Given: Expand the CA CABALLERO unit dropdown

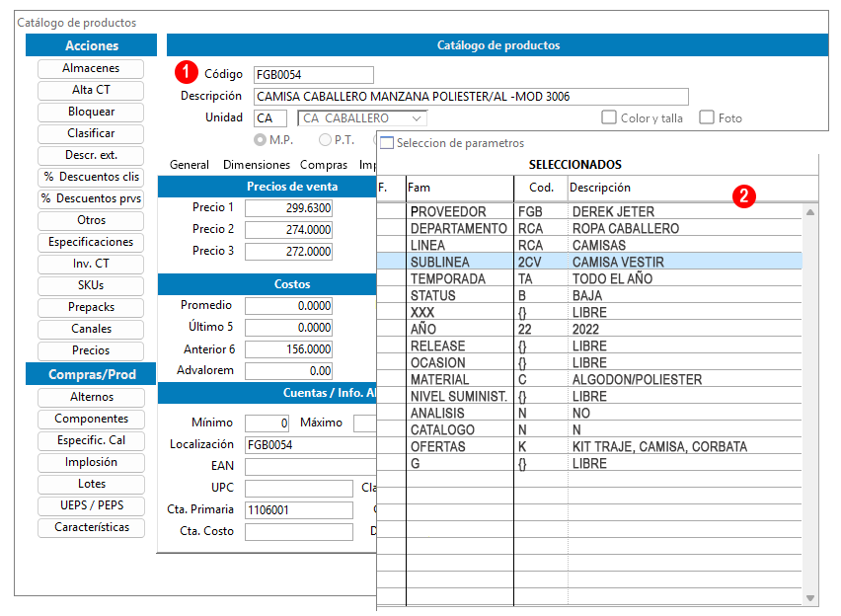Looking at the screenshot, I should click(417, 118).
